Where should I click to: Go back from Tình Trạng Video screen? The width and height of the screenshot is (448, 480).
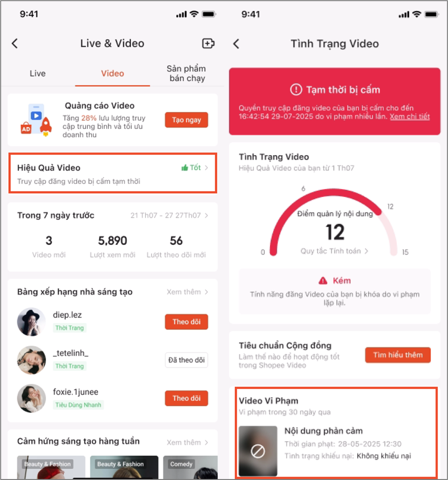[x=236, y=44]
